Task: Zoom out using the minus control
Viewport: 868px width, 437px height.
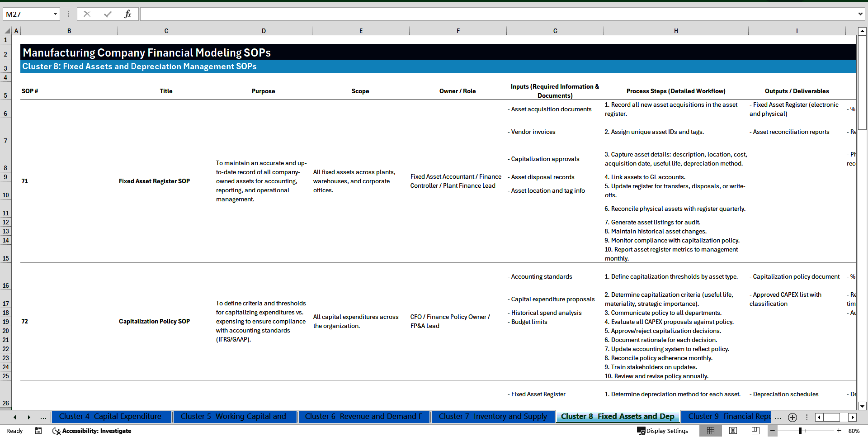Action: (773, 431)
